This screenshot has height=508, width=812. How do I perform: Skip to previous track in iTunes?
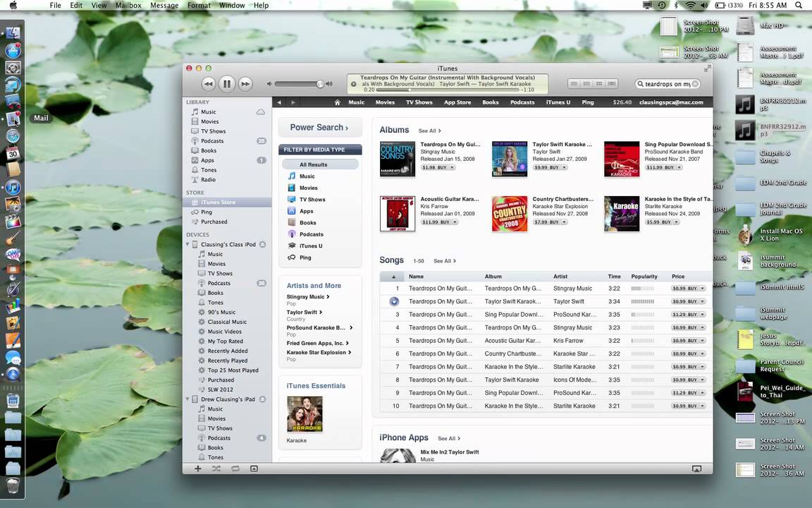tap(208, 83)
